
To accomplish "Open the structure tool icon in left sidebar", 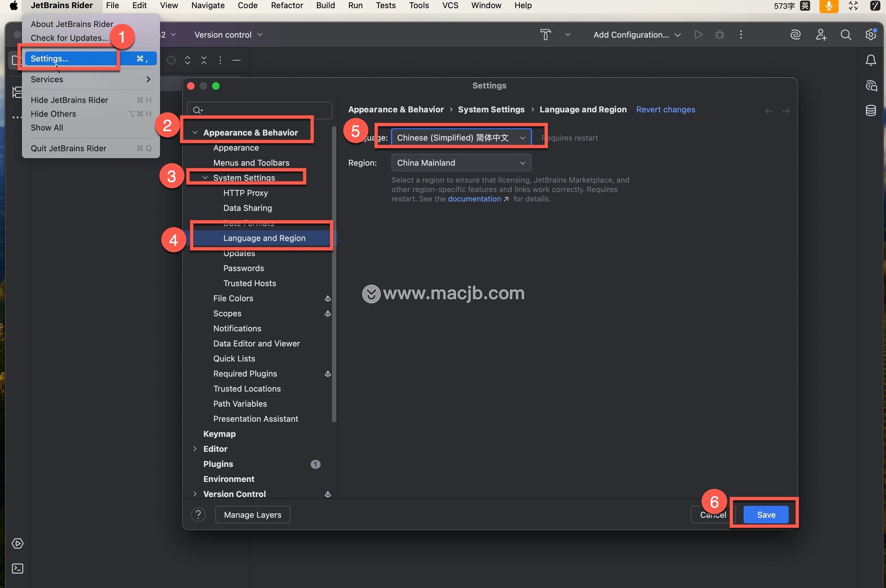I will pyautogui.click(x=17, y=92).
